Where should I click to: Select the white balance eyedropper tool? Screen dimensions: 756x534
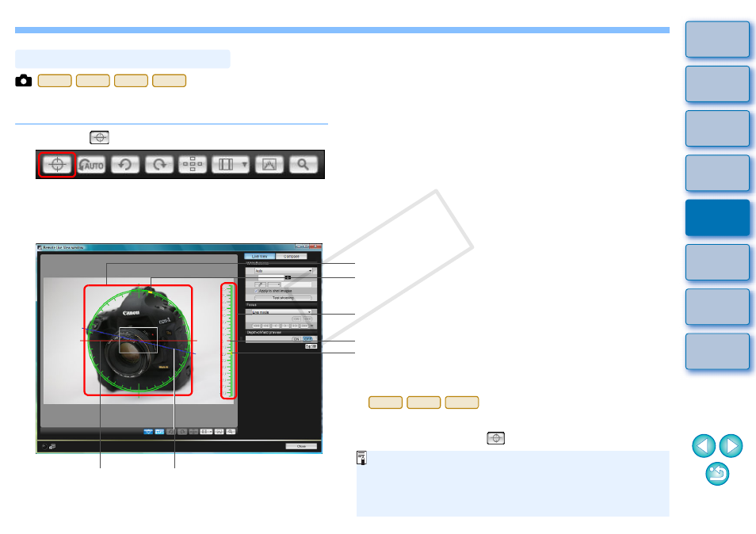[261, 285]
